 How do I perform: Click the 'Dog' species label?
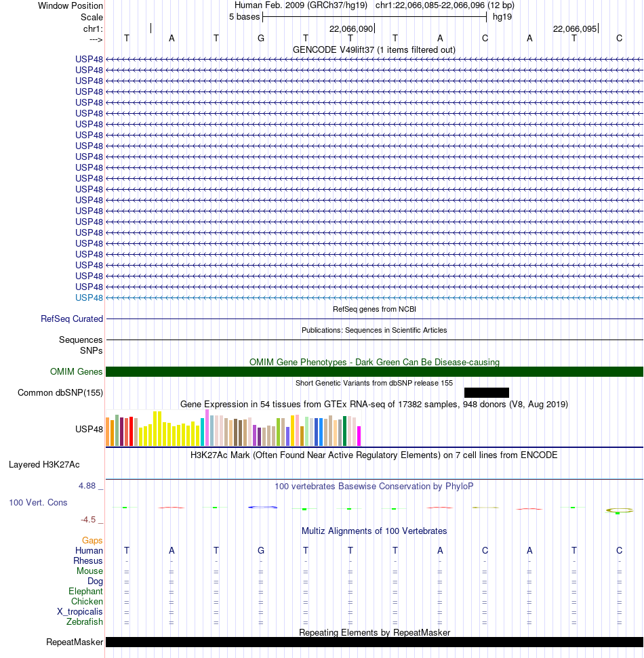pos(96,581)
